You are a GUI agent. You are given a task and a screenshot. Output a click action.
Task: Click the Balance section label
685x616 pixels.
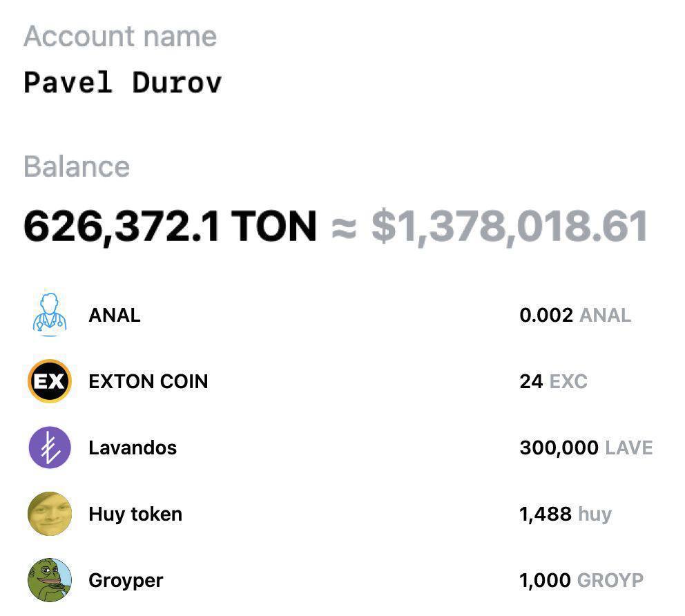(x=77, y=166)
